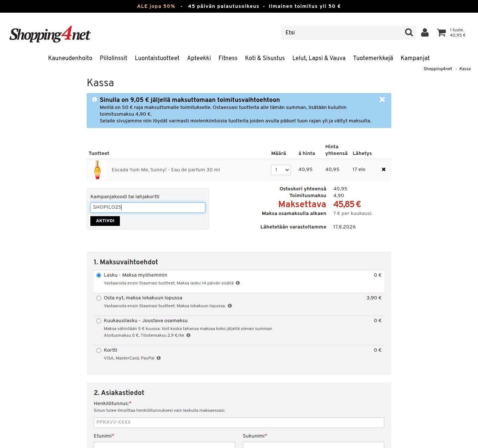Click the Lähetys value 17 elo
Viewport: 478px width, 448px height.
359,169
